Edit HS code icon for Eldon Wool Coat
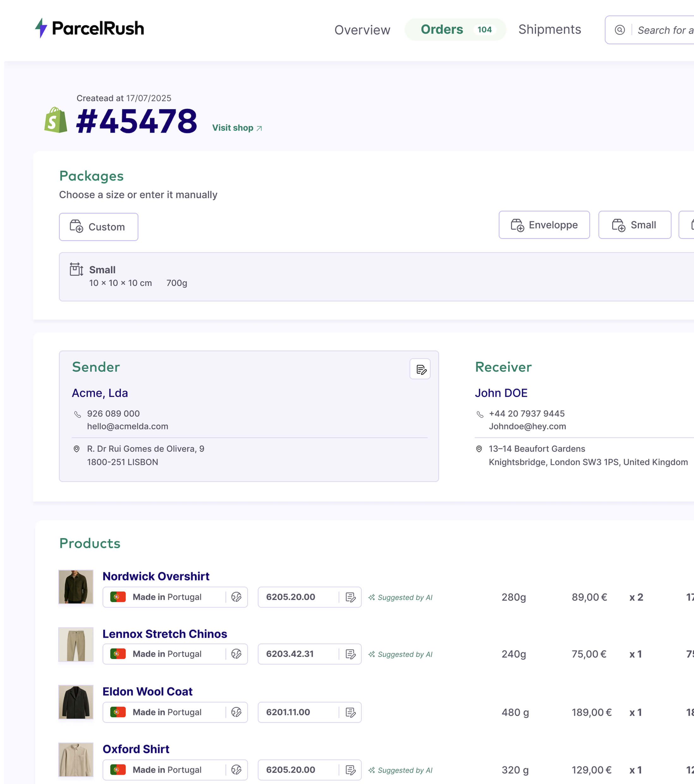Image resolution: width=694 pixels, height=784 pixels. coord(350,712)
